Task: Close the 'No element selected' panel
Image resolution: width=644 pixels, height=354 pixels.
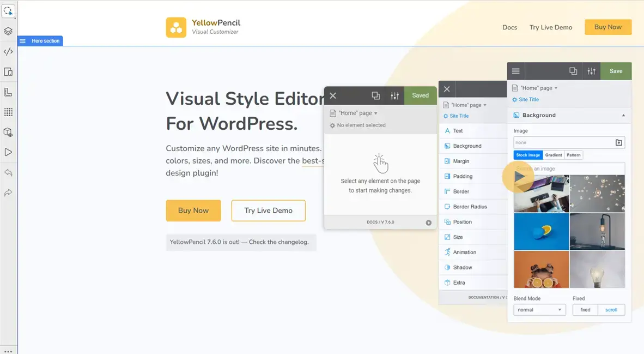Action: click(333, 95)
